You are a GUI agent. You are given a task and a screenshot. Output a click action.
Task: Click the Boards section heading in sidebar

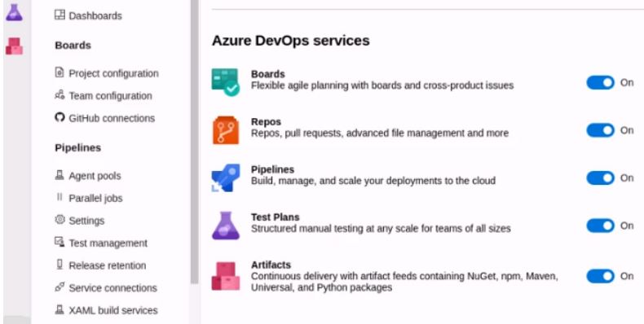73,45
